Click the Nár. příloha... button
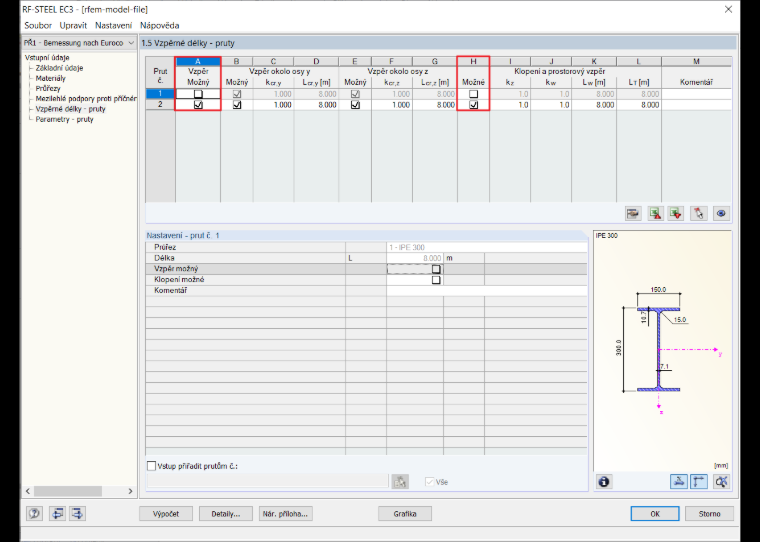This screenshot has height=542, width=760. click(x=285, y=513)
